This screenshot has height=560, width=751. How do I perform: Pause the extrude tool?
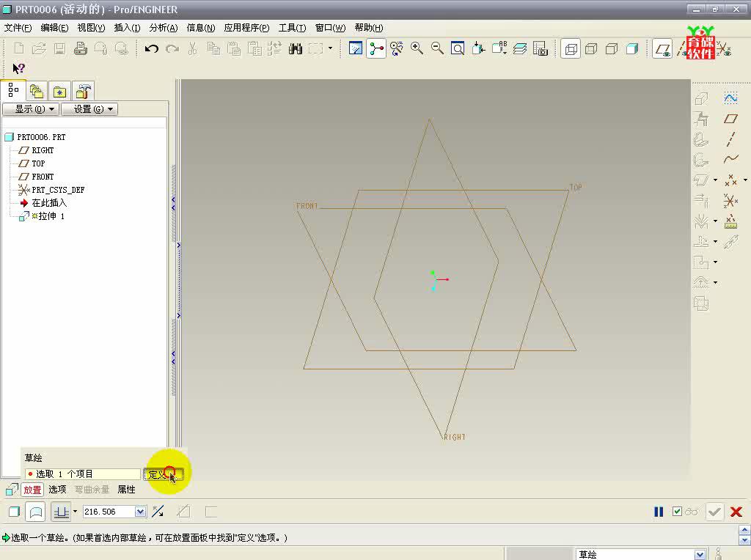point(659,512)
